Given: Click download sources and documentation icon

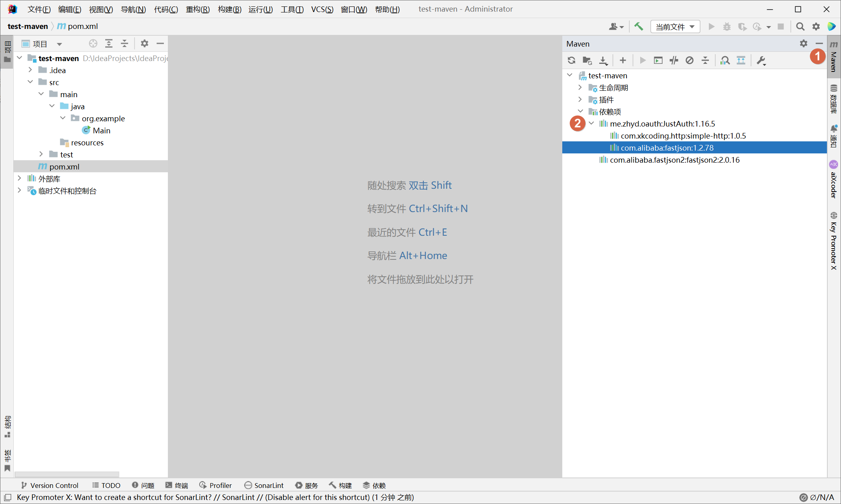Looking at the screenshot, I should [603, 60].
